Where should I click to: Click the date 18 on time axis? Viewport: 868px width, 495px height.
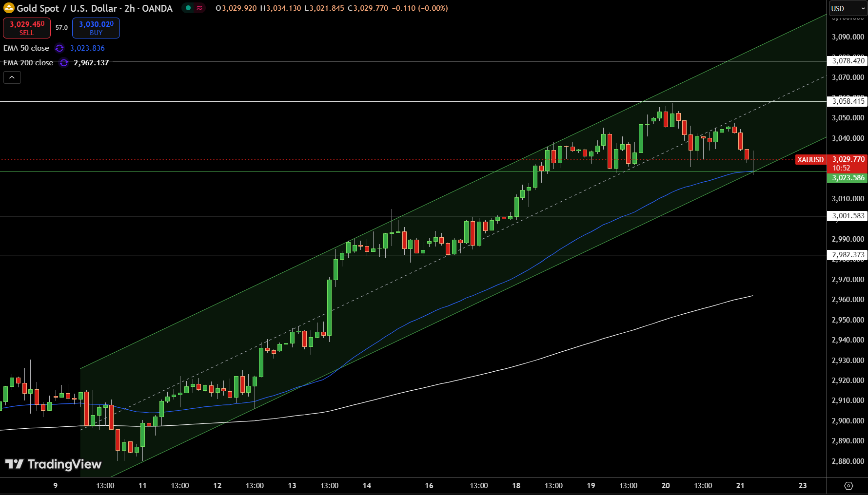(x=516, y=486)
